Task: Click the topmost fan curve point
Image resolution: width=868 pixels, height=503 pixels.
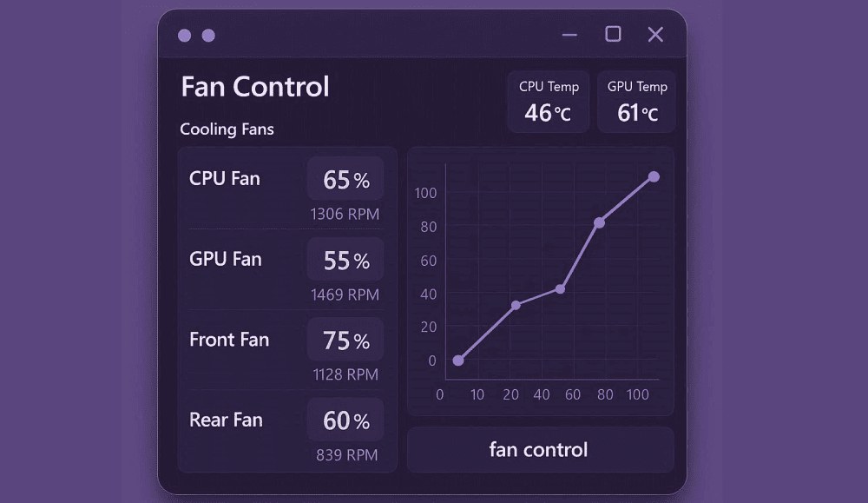Action: point(654,176)
